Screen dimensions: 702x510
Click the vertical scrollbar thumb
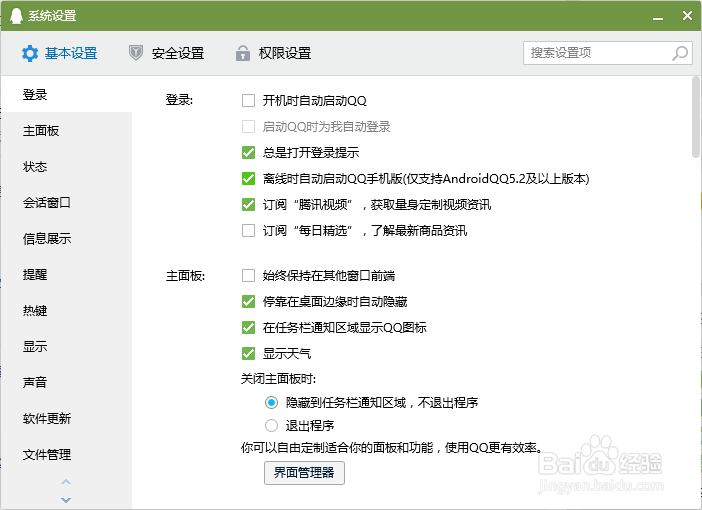696,117
